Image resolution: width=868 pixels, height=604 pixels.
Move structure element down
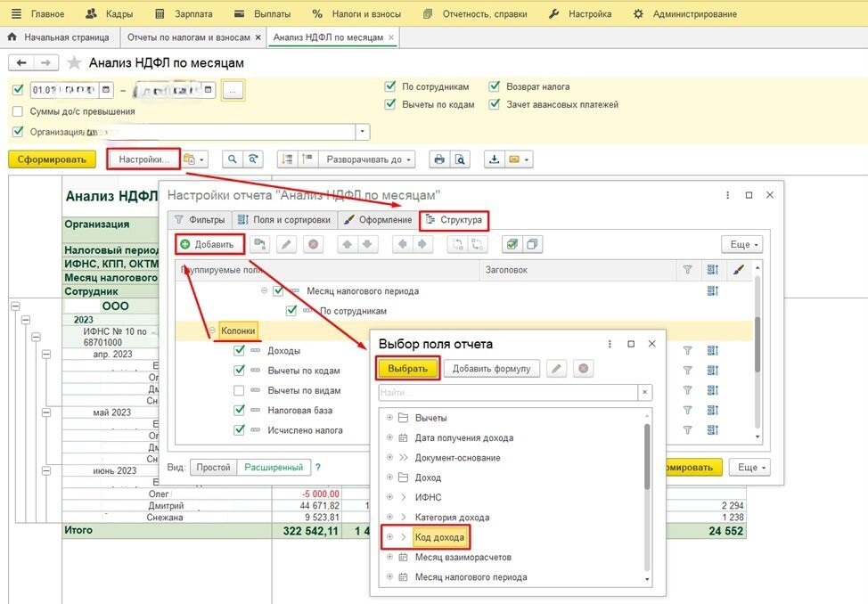[367, 244]
